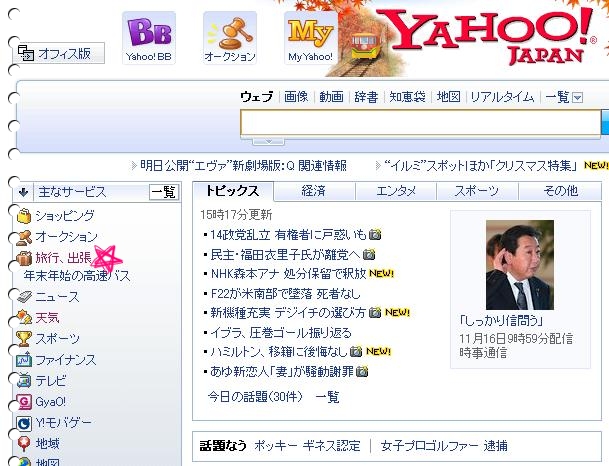Open the エヴァ新劇場版:Q 関連情報 link

243,166
